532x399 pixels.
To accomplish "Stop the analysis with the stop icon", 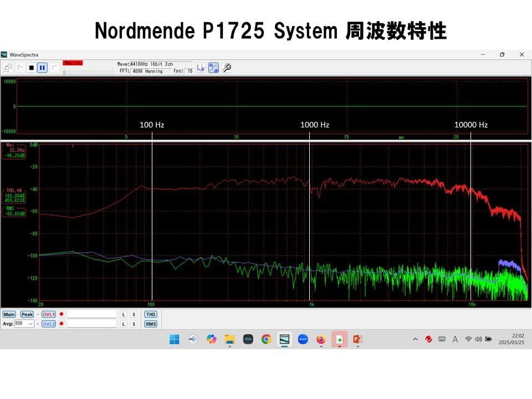I will click(x=32, y=68).
